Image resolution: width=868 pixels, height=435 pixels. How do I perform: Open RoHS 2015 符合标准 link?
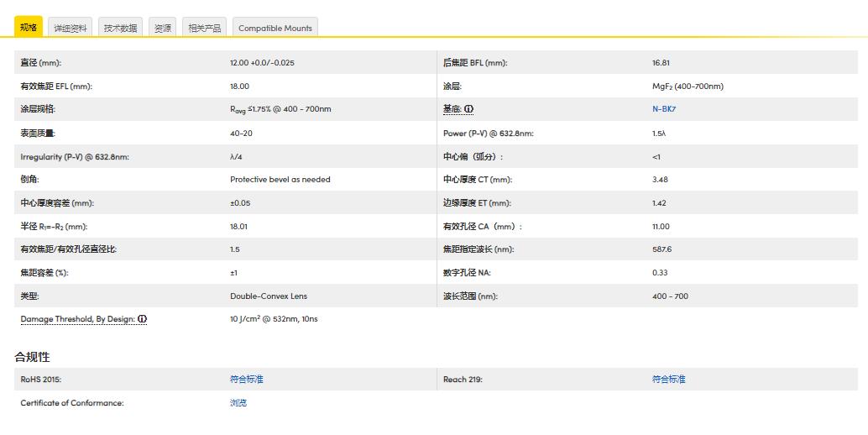[247, 379]
